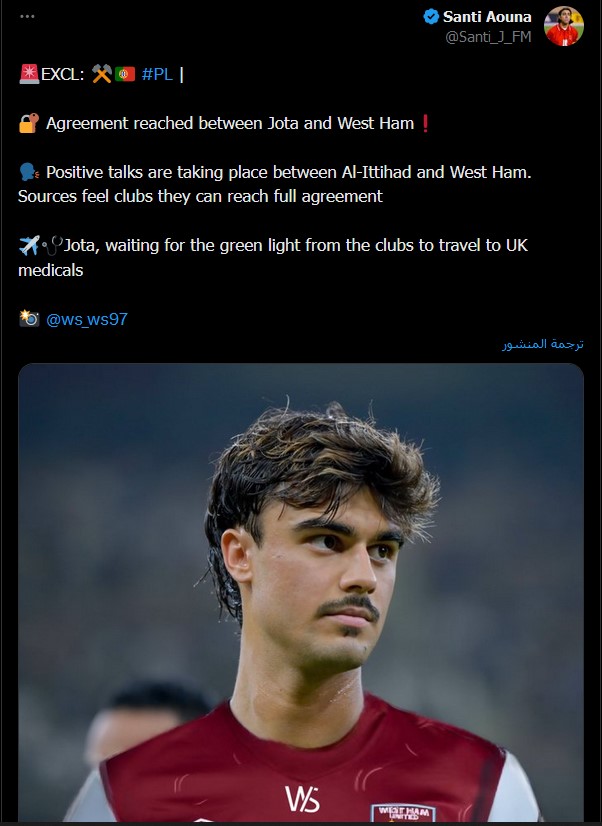Click the West Ham United crest on shirt
Screen dimensions: 602x826
[x=403, y=812]
